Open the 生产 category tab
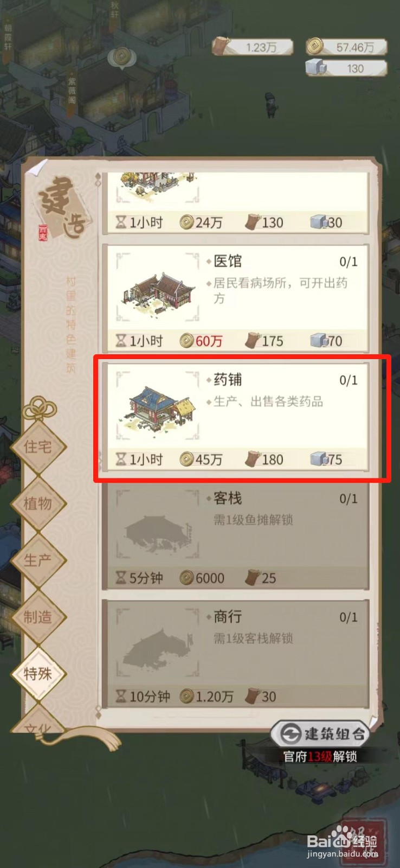 tap(38, 560)
